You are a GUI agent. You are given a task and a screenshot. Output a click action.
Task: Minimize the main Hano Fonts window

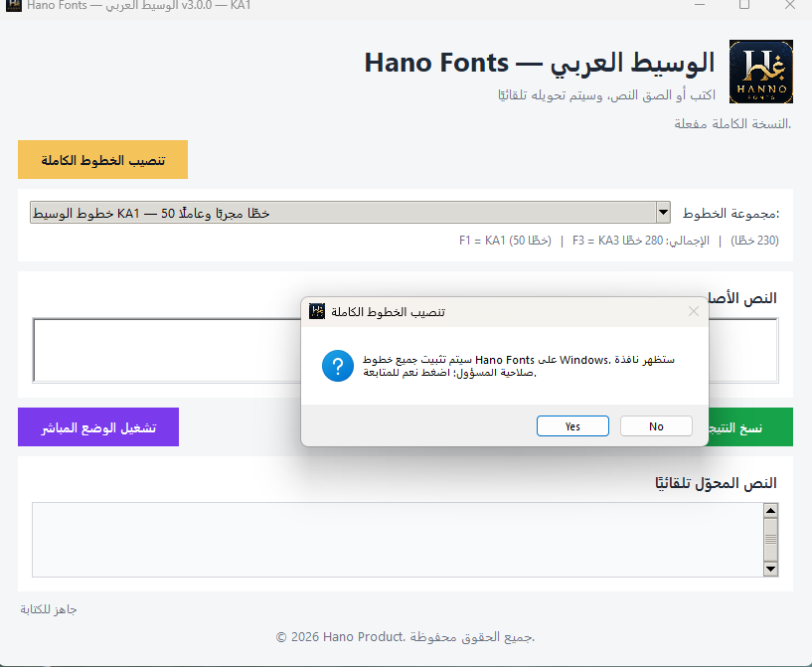tap(700, 5)
